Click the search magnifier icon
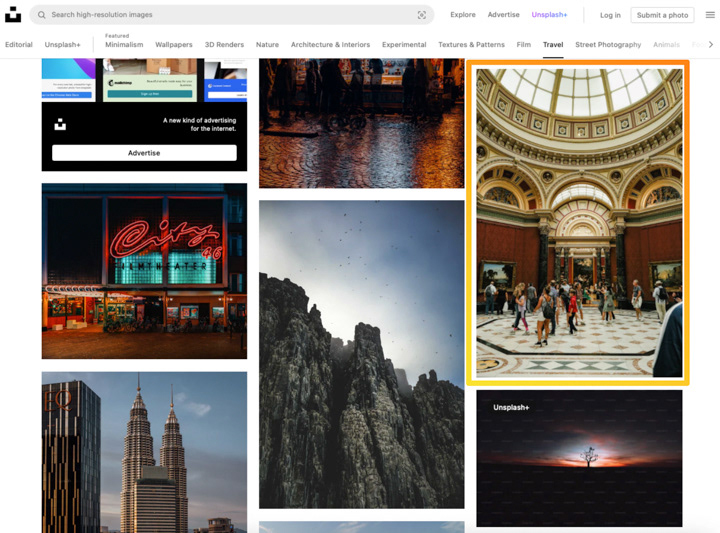The width and height of the screenshot is (720, 533). (41, 15)
